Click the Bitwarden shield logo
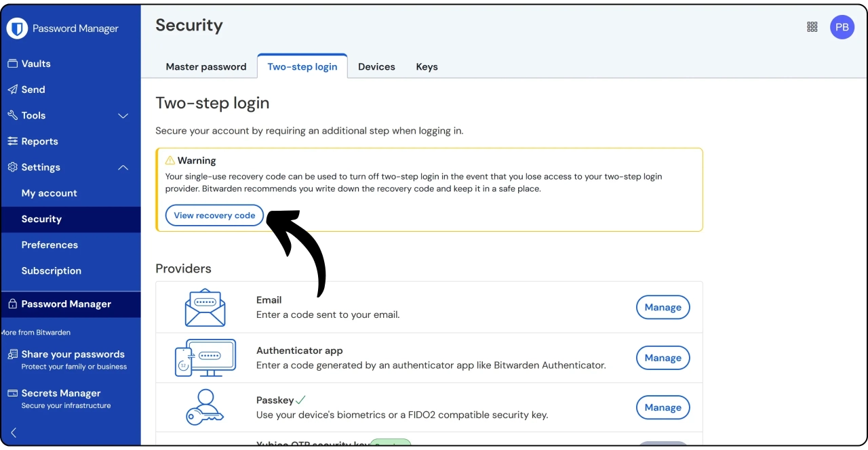 (17, 28)
